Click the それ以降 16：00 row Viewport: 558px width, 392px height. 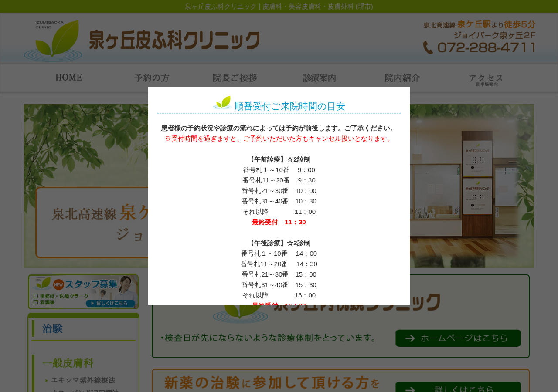pyautogui.click(x=279, y=295)
